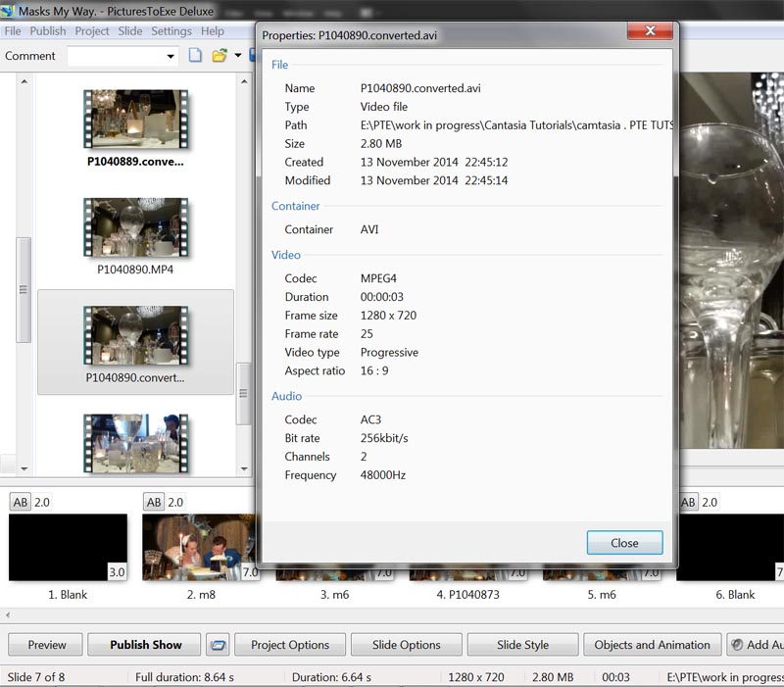Click the folder icon next to Publish Show
The image size is (784, 687).
click(218, 645)
